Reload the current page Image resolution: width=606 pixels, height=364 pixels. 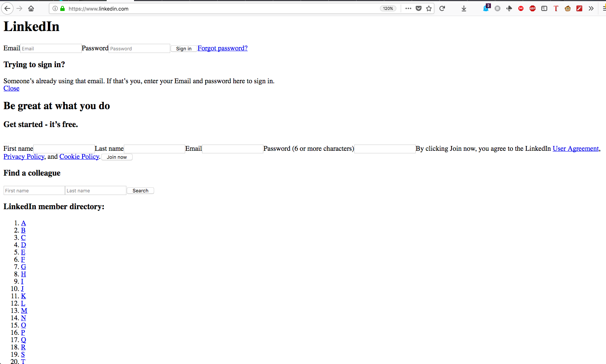[x=442, y=8]
